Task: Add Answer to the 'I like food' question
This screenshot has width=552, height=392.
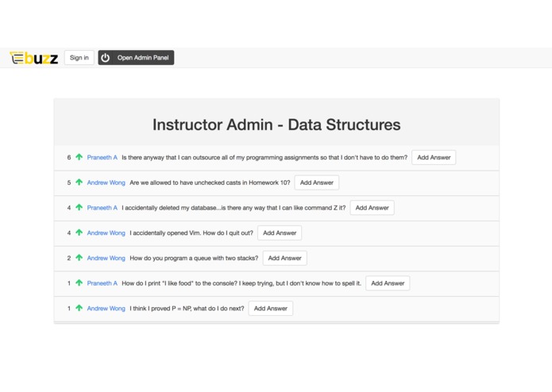Action: point(388,283)
